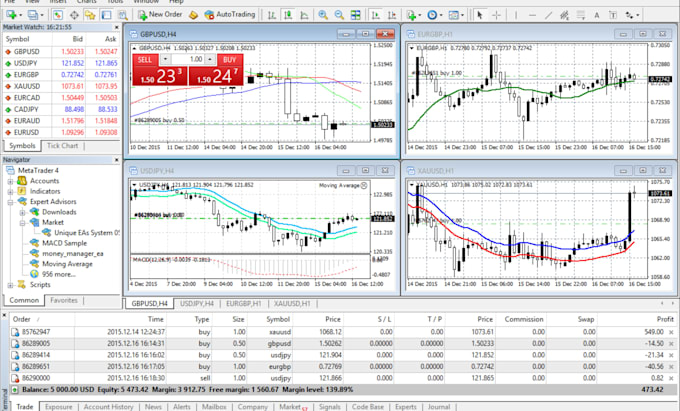Sort trades by the Profit column header
This screenshot has height=411, width=680.
(665, 319)
